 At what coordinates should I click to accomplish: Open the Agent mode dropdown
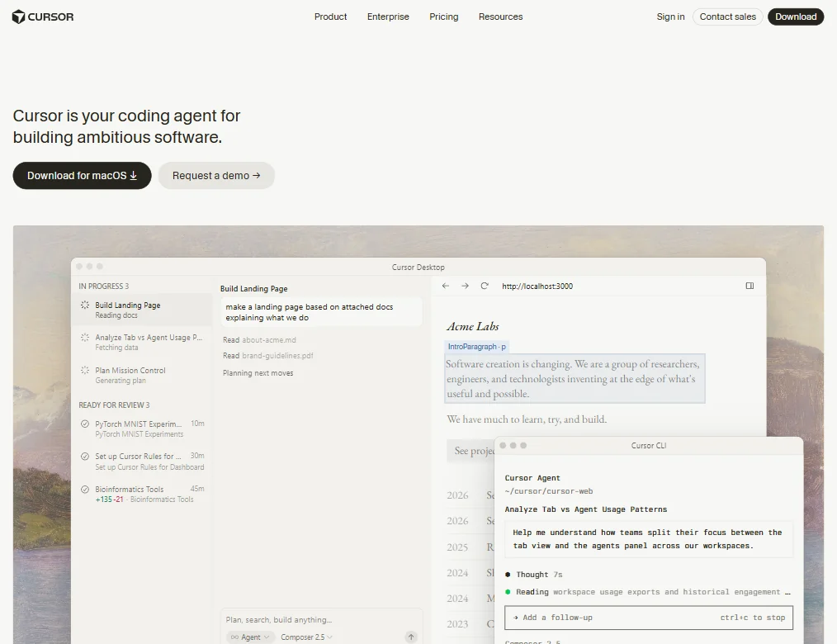coord(250,637)
